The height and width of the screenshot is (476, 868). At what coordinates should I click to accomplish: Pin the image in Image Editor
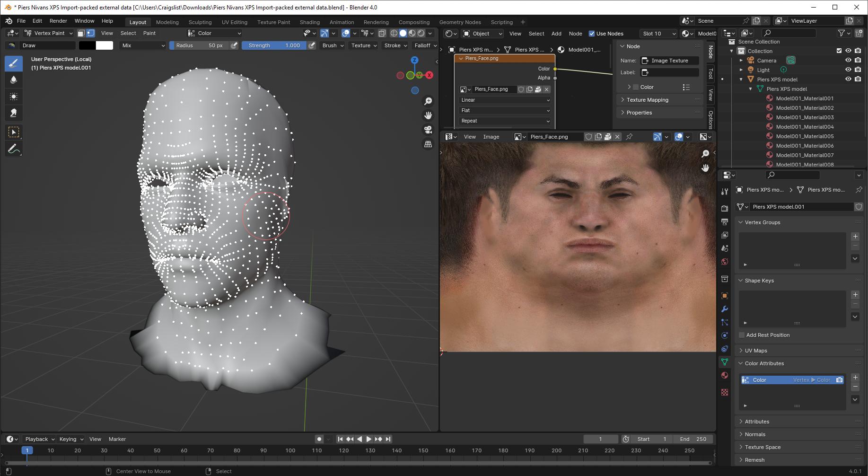coord(629,137)
